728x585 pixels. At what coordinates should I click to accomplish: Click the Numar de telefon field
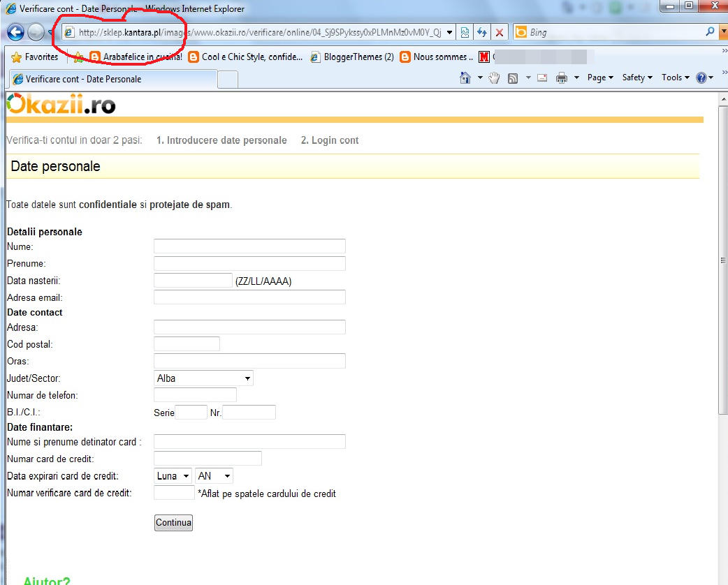click(x=195, y=395)
